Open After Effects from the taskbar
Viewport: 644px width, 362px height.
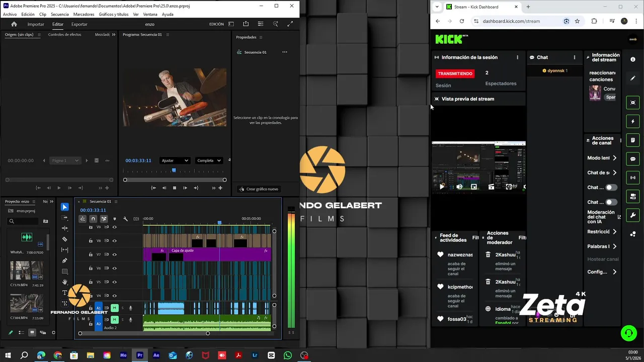coord(156,355)
